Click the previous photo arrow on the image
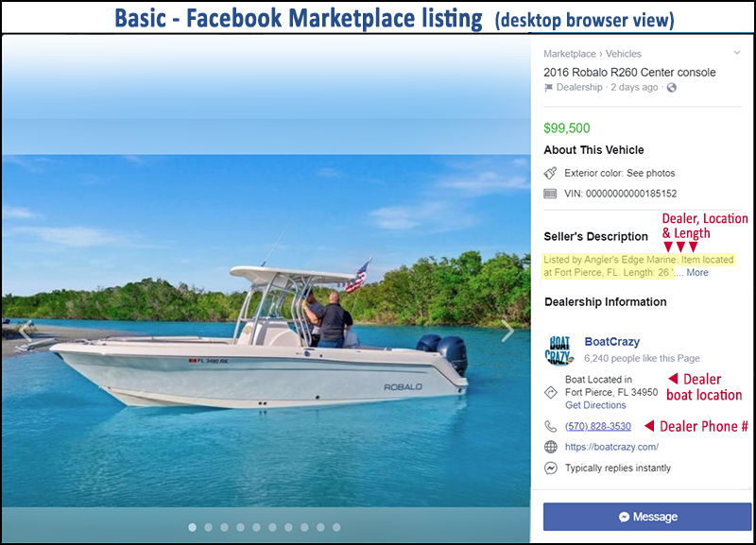 coord(26,331)
